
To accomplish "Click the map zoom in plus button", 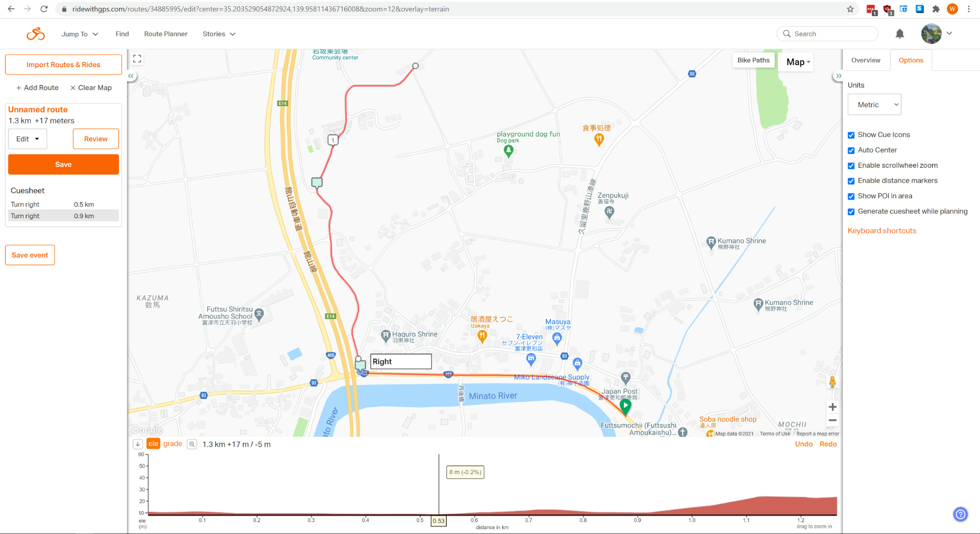I will [833, 407].
